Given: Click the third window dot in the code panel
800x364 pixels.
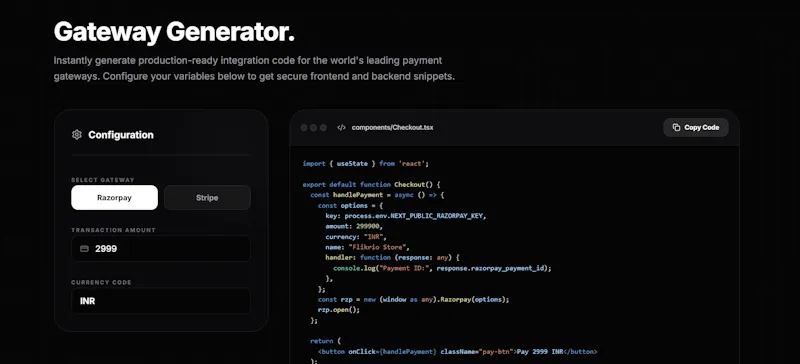Looking at the screenshot, I should (x=323, y=128).
